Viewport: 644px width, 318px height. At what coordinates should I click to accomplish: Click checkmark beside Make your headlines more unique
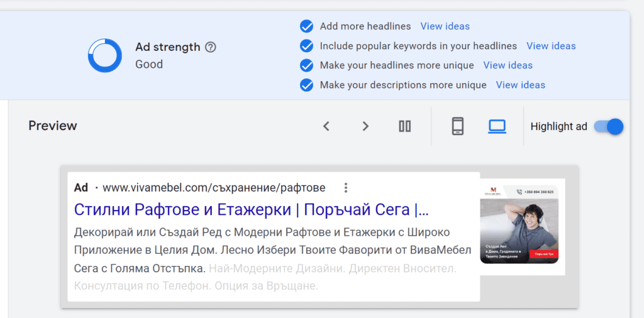[x=306, y=65]
